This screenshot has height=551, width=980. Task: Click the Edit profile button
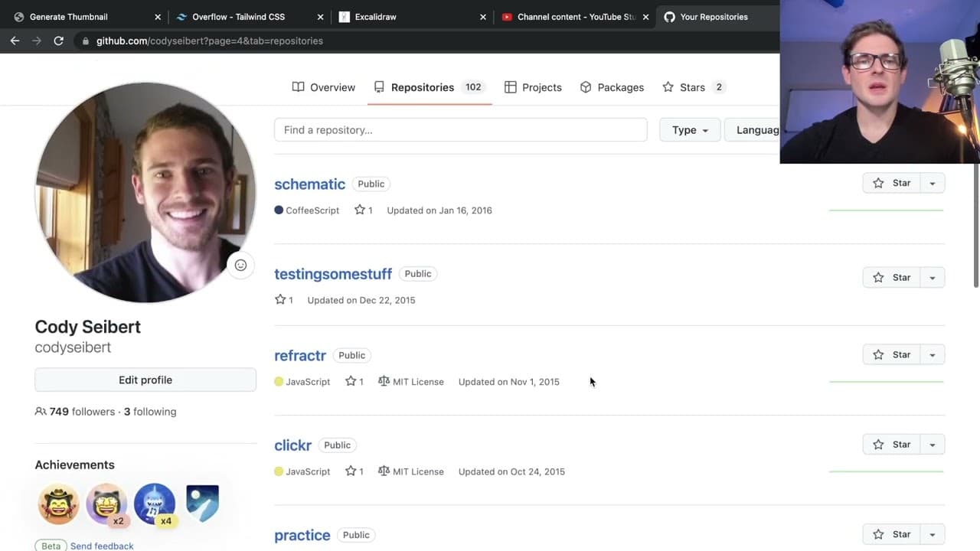point(145,380)
